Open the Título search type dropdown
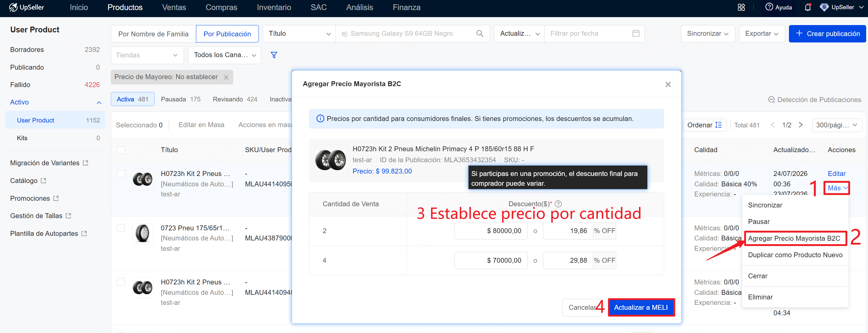The image size is (868, 333). click(x=299, y=33)
